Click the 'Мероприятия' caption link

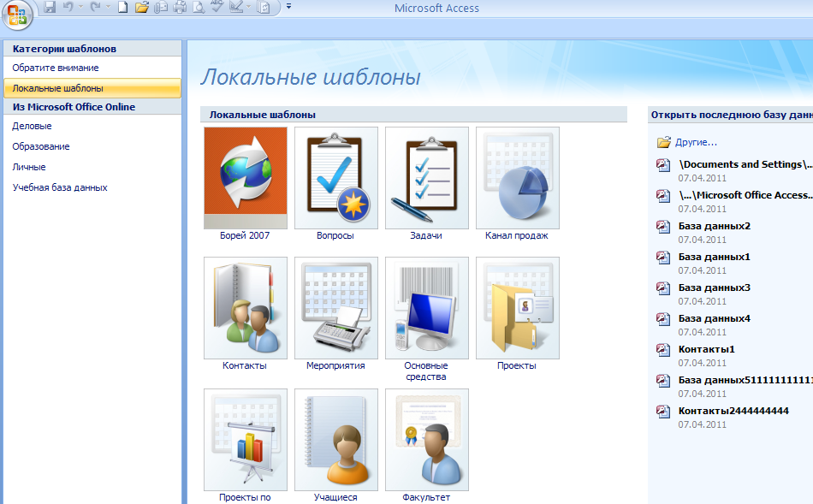pyautogui.click(x=335, y=365)
